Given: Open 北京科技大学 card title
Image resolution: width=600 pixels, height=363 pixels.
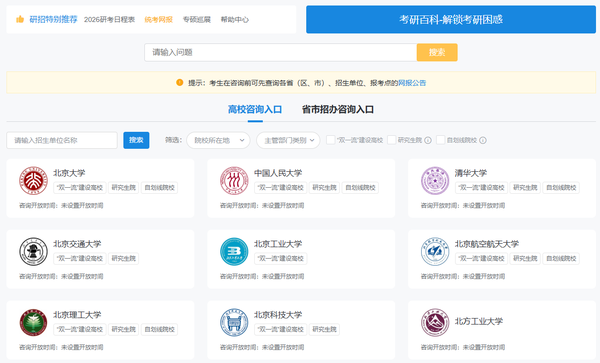Looking at the screenshot, I should (278, 315).
